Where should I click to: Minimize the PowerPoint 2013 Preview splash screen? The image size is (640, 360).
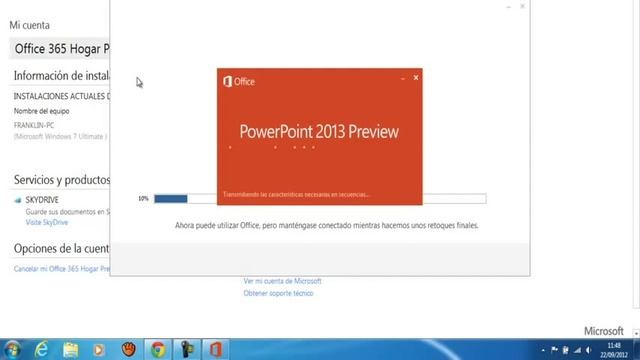point(403,78)
